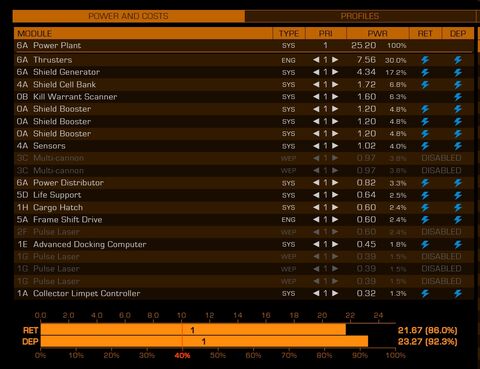Toggle Life Support deployed power icon
This screenshot has height=369, width=480.
(x=458, y=195)
